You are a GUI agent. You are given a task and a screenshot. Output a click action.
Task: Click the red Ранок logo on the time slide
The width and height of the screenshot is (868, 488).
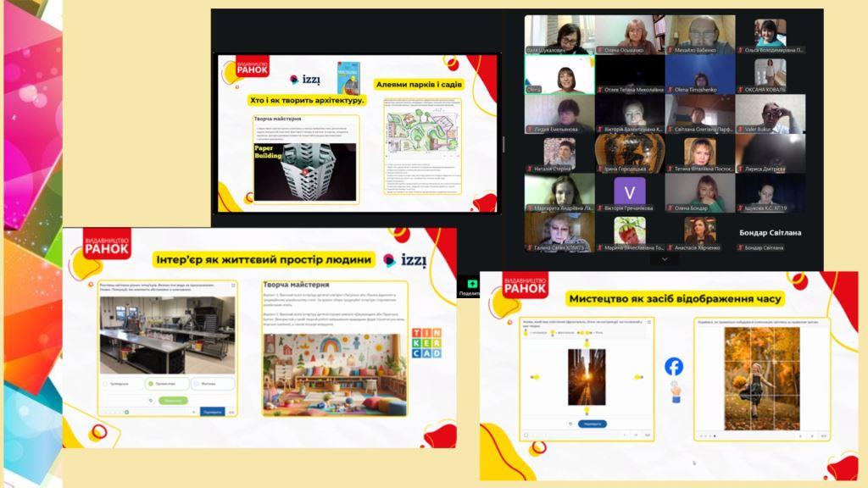tap(526, 286)
